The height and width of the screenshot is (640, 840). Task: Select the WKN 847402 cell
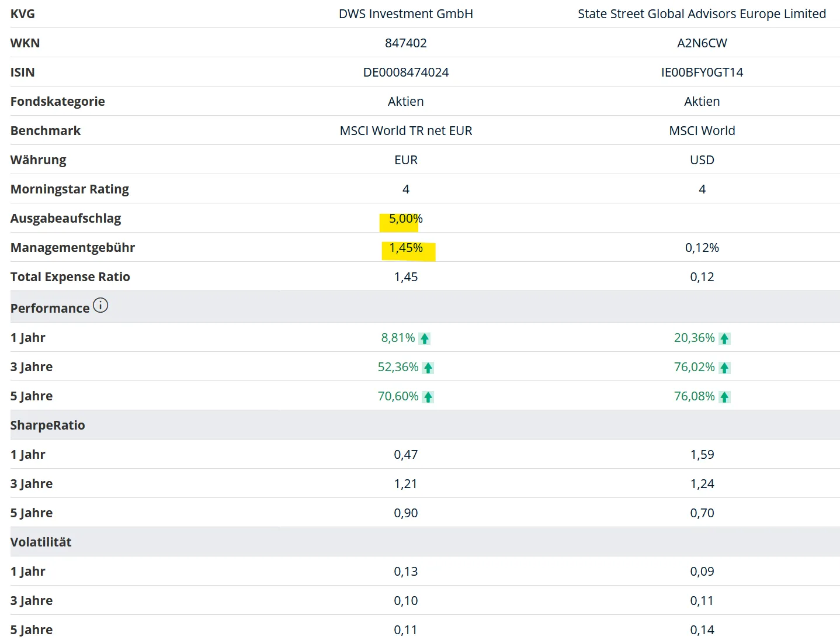tap(405, 43)
